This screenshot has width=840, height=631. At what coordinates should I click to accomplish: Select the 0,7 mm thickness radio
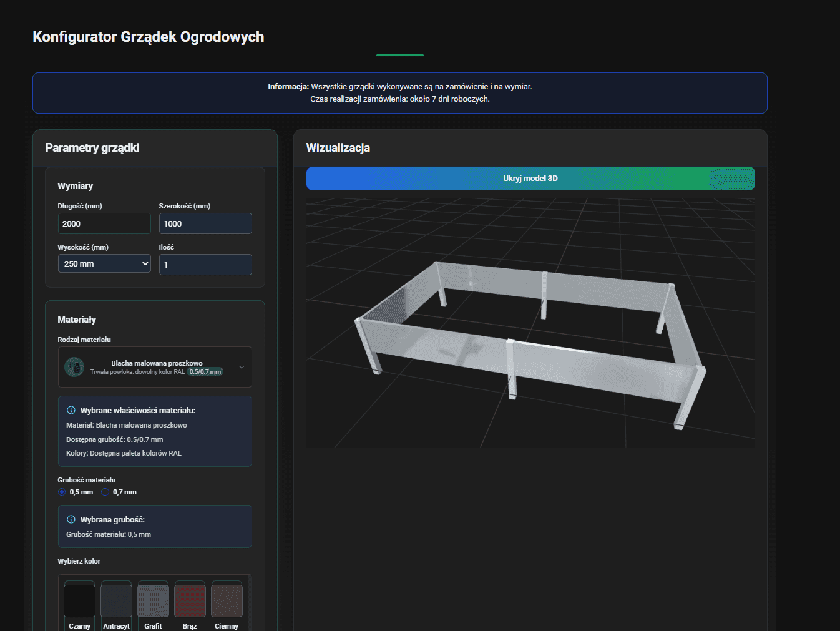point(105,492)
